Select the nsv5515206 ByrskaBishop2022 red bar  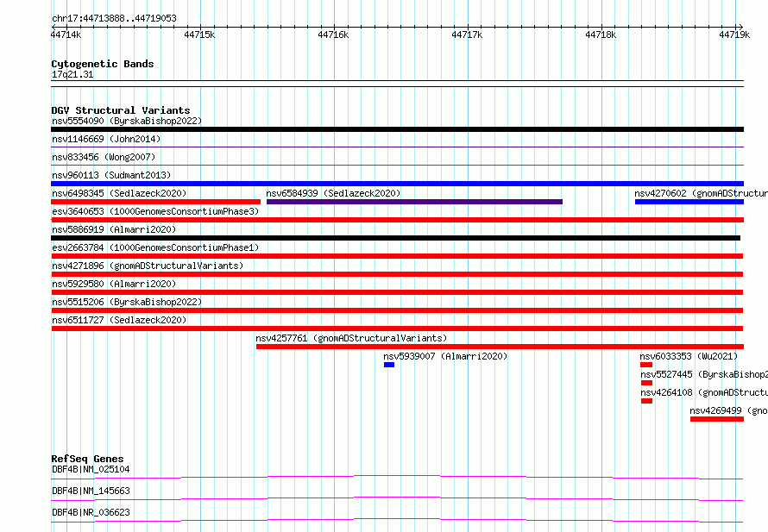coord(397,310)
